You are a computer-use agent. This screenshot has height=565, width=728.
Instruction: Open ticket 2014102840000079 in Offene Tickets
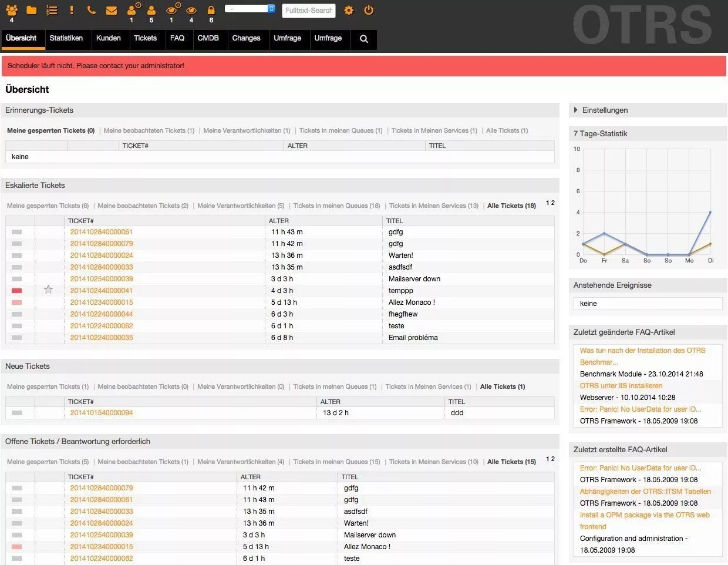coord(102,488)
